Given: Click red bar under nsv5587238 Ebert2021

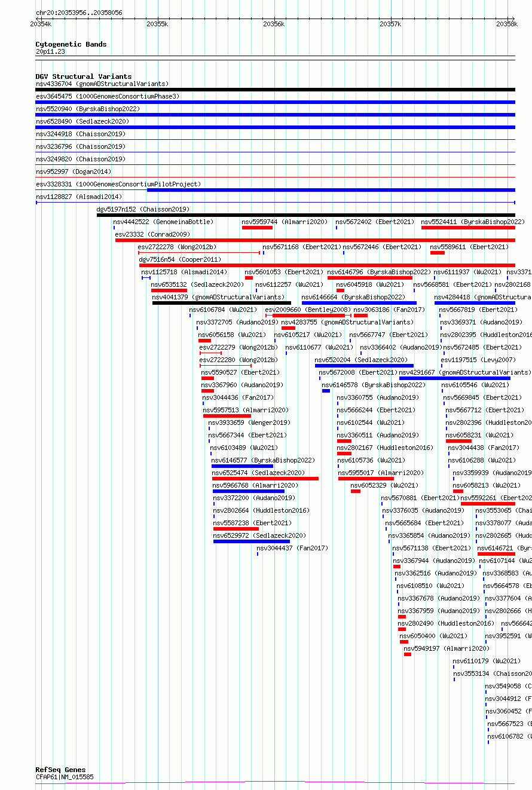Looking at the screenshot, I should [236, 529].
